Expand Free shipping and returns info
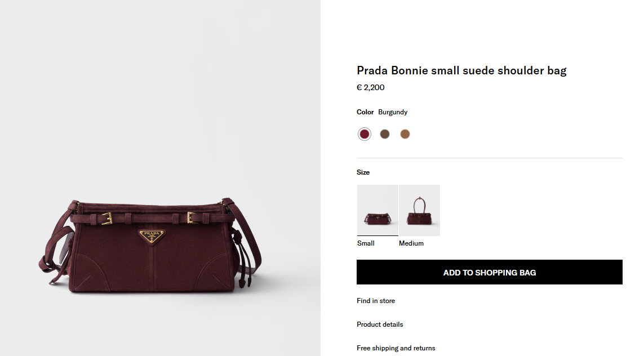Viewport: 644px width, 356px height. pyautogui.click(x=396, y=348)
